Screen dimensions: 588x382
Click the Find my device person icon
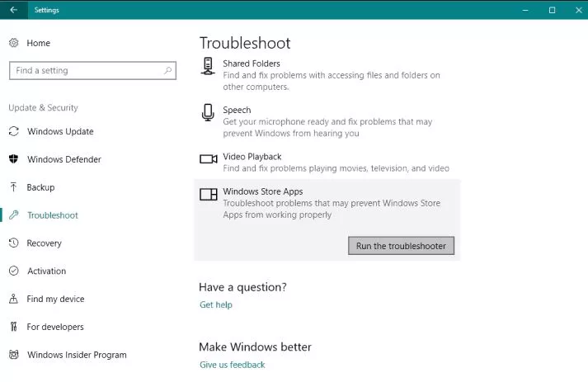click(14, 299)
